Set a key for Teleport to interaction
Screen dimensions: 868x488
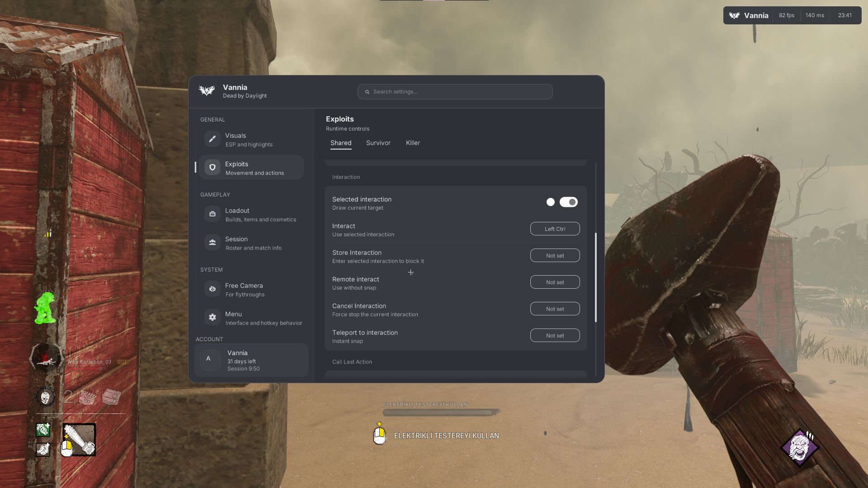click(555, 335)
